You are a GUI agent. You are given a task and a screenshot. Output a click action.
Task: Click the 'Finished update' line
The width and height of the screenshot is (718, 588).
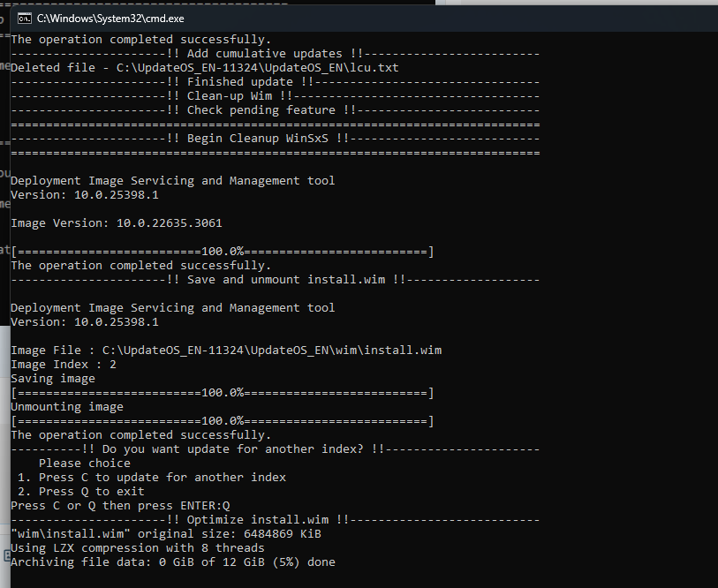276,82
